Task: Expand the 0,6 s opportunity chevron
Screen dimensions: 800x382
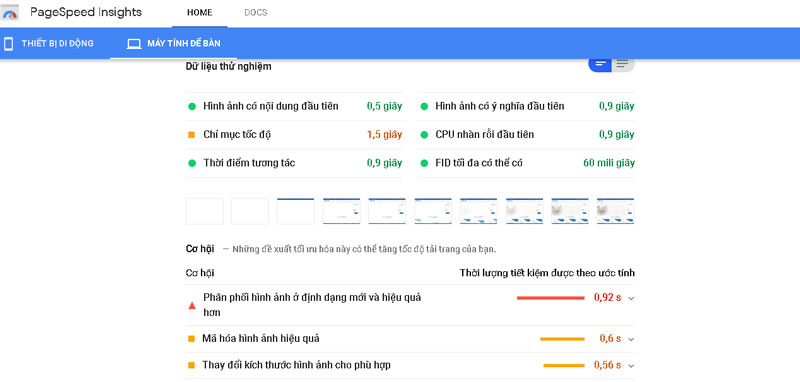Action: point(631,339)
